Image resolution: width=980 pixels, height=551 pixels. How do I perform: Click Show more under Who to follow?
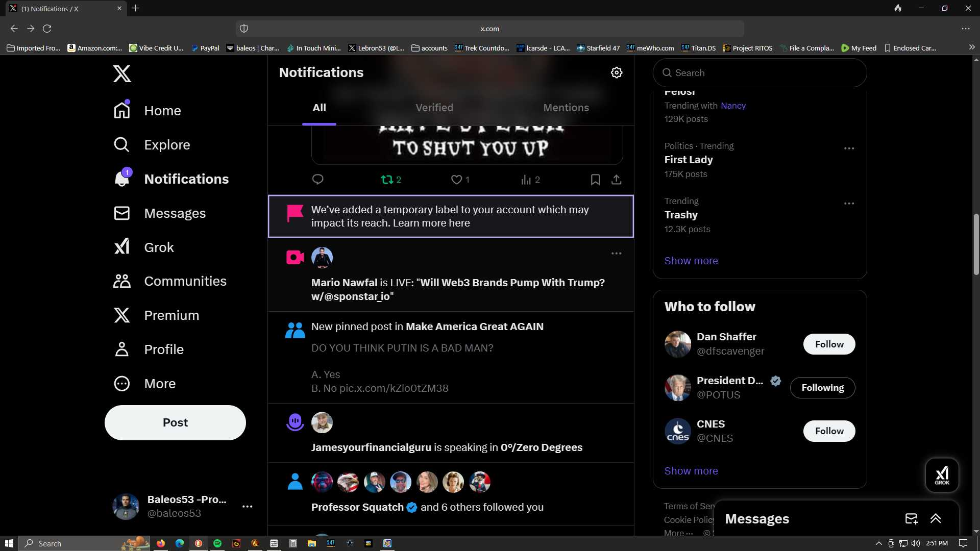(691, 471)
